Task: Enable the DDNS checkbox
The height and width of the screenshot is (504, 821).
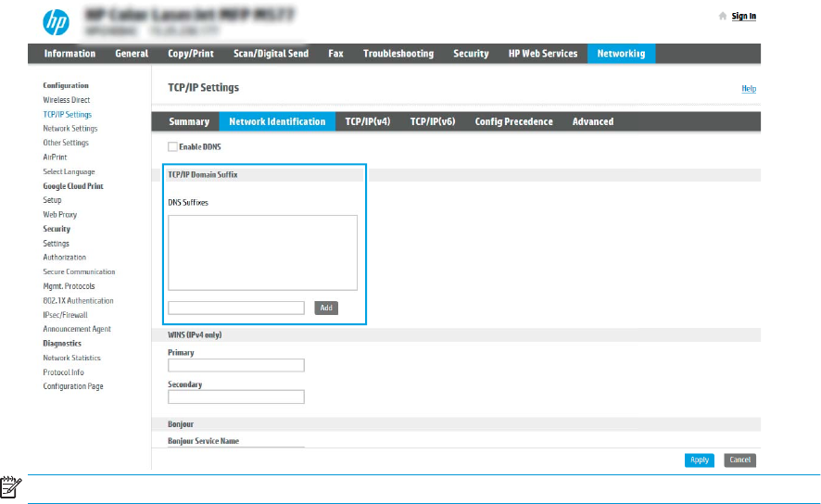Action: pyautogui.click(x=171, y=146)
